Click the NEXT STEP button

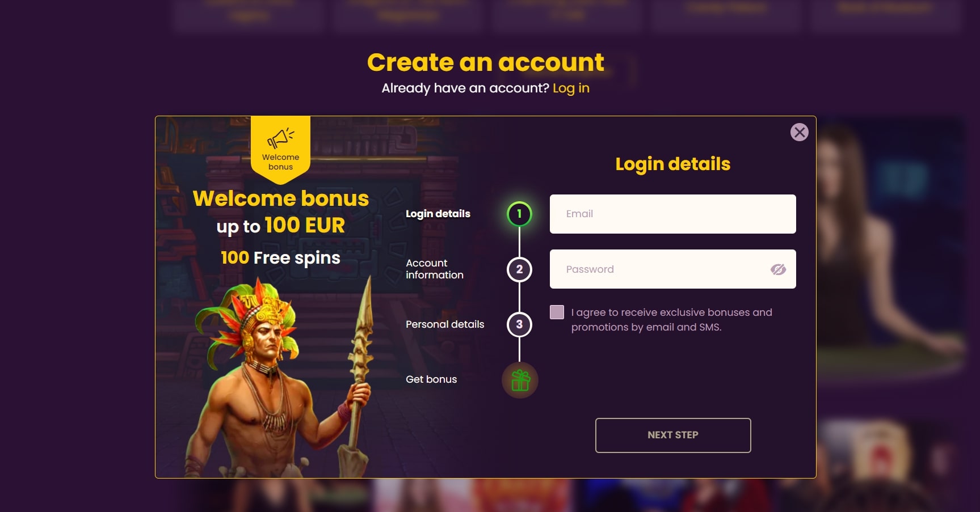pos(673,435)
